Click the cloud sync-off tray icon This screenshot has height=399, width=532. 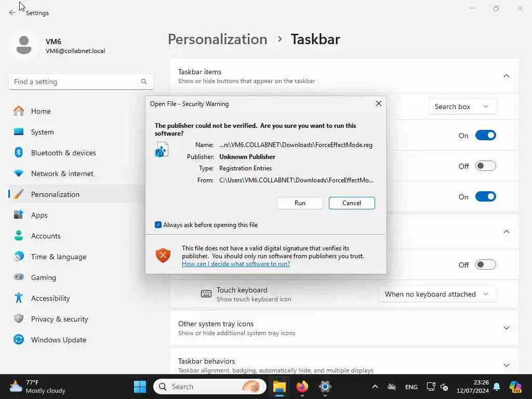point(392,387)
